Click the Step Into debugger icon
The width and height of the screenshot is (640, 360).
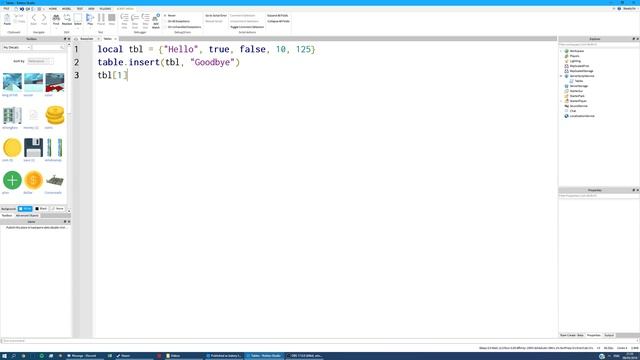pos(124,20)
